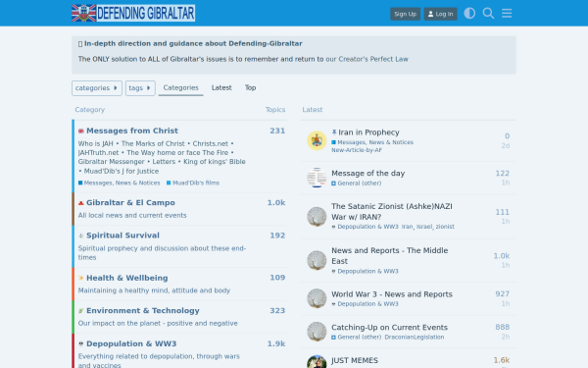
Task: Click the In-depth direction and guidance banner heading
Action: [193, 43]
